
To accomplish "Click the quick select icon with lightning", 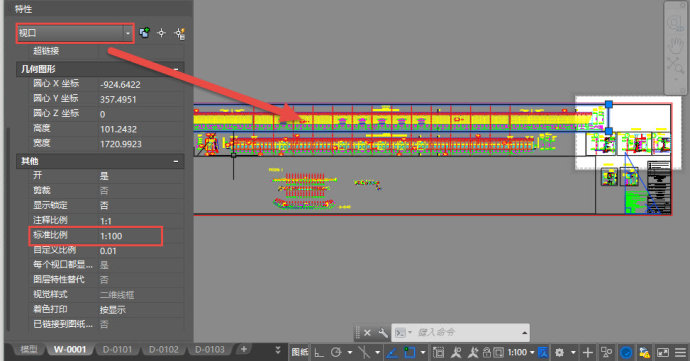I will 180,33.
